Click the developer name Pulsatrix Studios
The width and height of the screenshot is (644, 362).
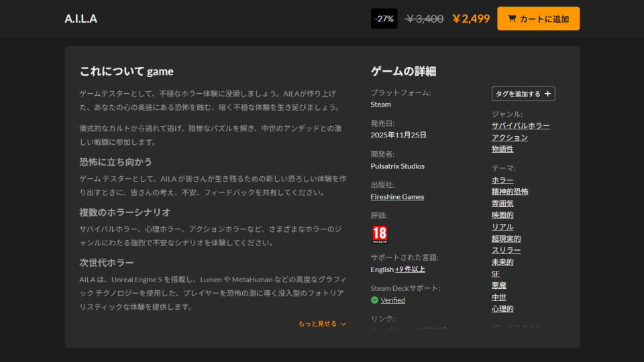(x=398, y=166)
